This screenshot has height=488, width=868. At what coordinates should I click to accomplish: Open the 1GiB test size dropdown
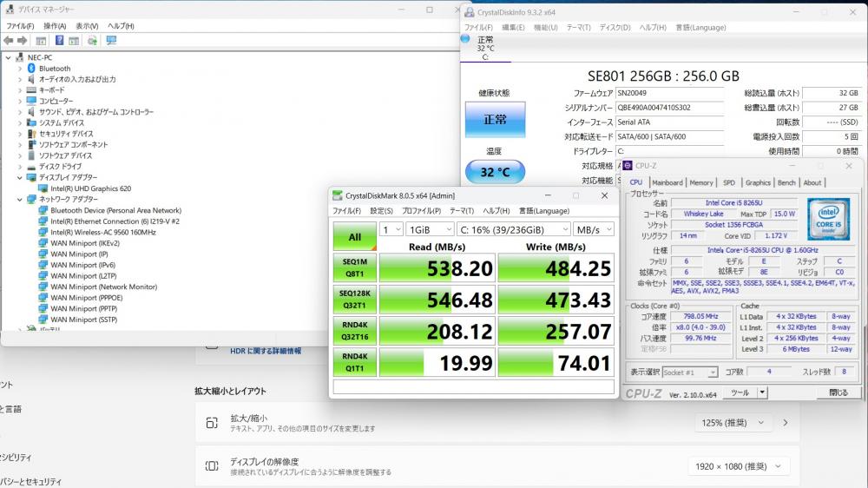(x=431, y=229)
